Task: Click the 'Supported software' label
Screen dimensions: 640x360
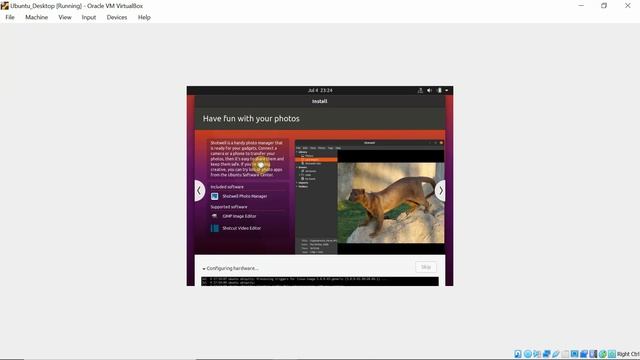Action: [x=229, y=207]
